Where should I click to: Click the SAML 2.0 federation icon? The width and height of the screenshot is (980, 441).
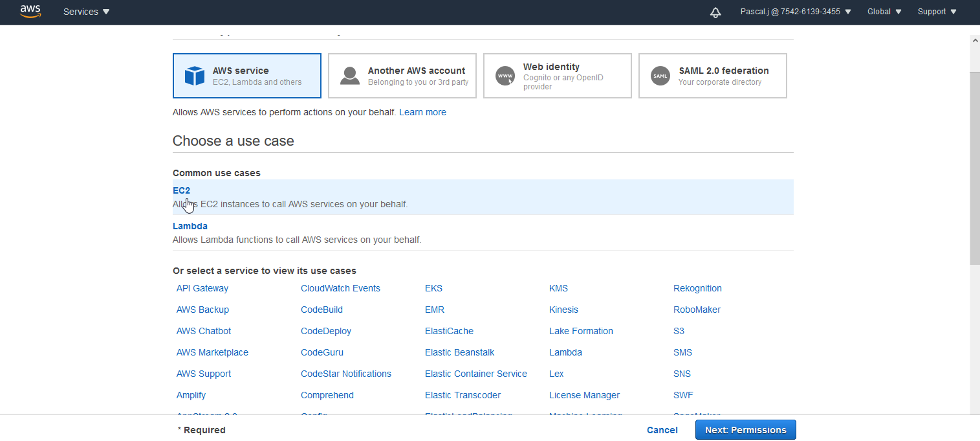(x=660, y=76)
